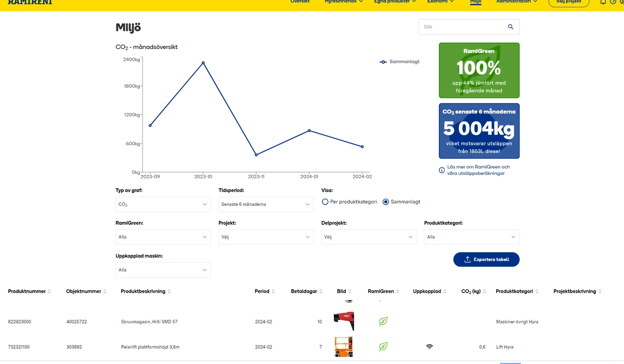Click the search magnifier icon
Screen dimensions: 624x364
(x=511, y=27)
